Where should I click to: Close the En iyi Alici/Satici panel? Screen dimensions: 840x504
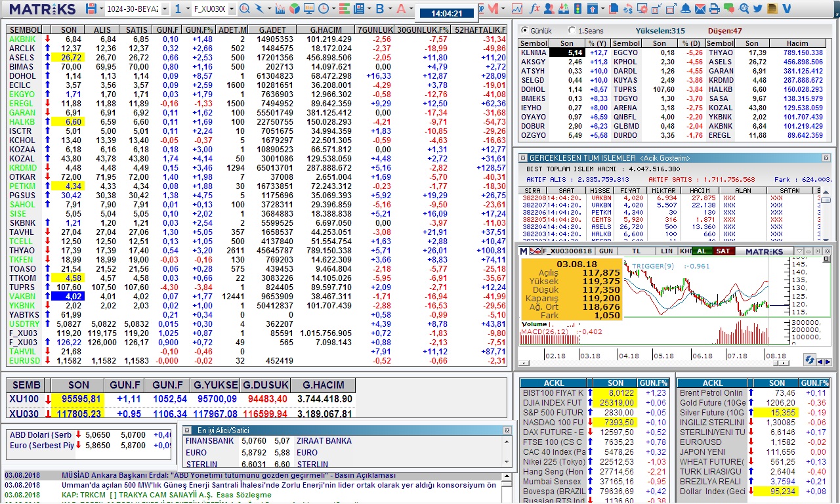(507, 429)
